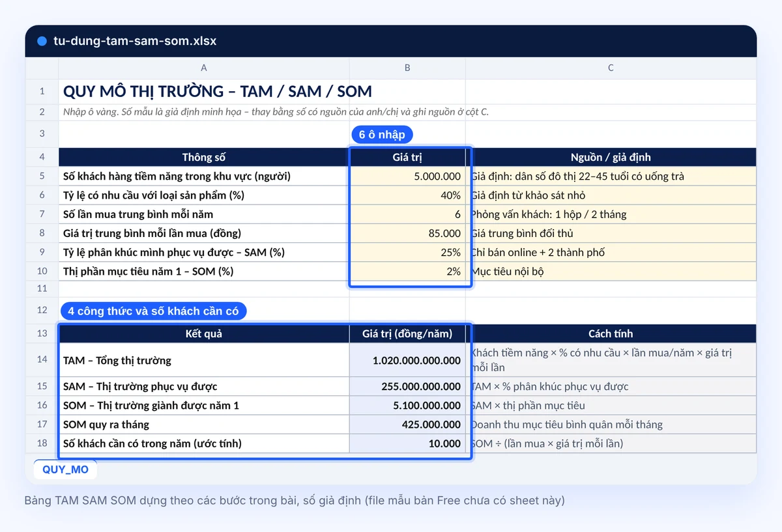Click column A header
The width and height of the screenshot is (782, 532).
[x=204, y=68]
